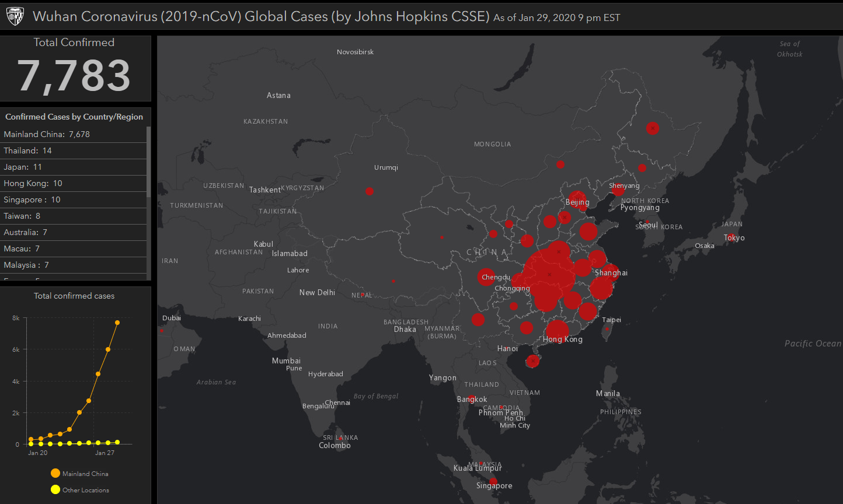Click the Pacific Ocean map label
This screenshot has height=504, width=843.
[813, 344]
